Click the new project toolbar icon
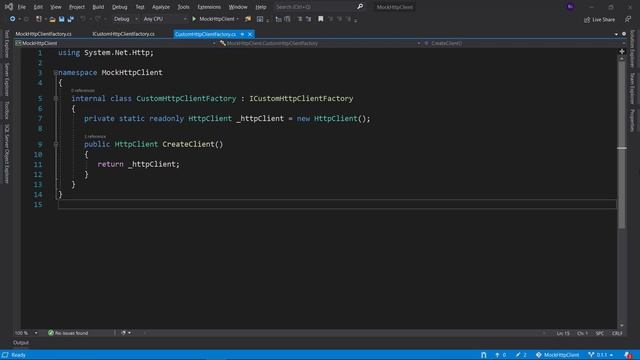The image size is (640, 360). (39, 19)
